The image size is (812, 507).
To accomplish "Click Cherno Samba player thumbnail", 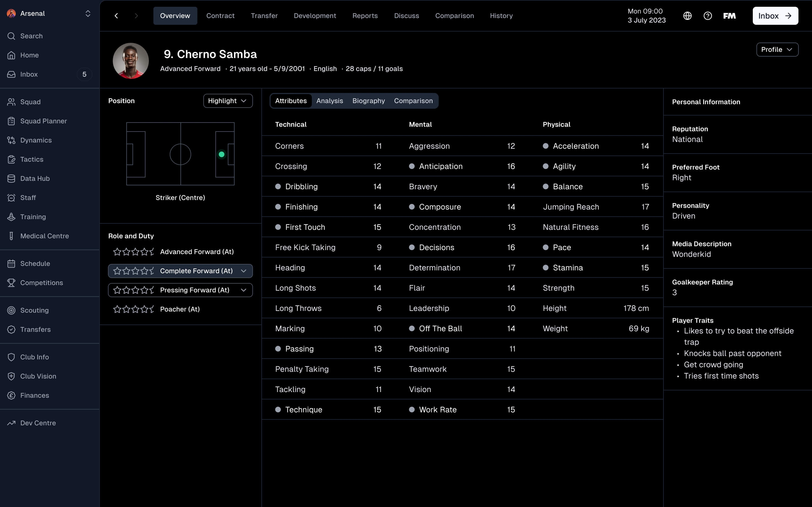I will (130, 61).
